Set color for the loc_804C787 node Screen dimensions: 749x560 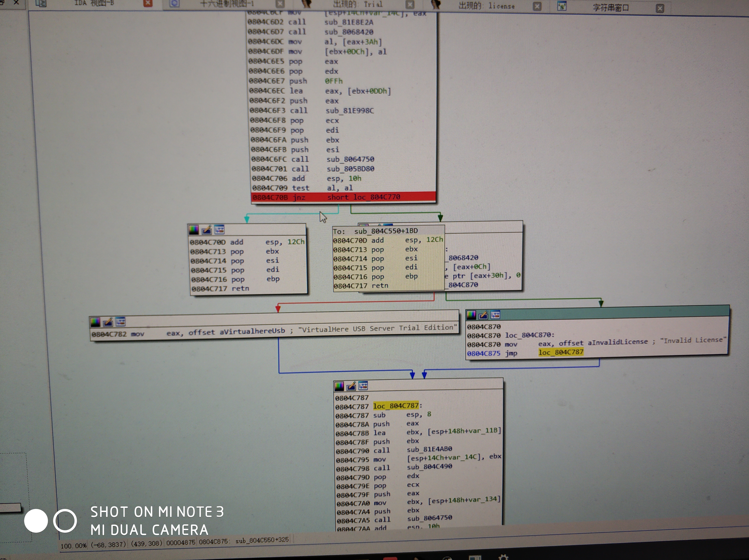pyautogui.click(x=339, y=386)
